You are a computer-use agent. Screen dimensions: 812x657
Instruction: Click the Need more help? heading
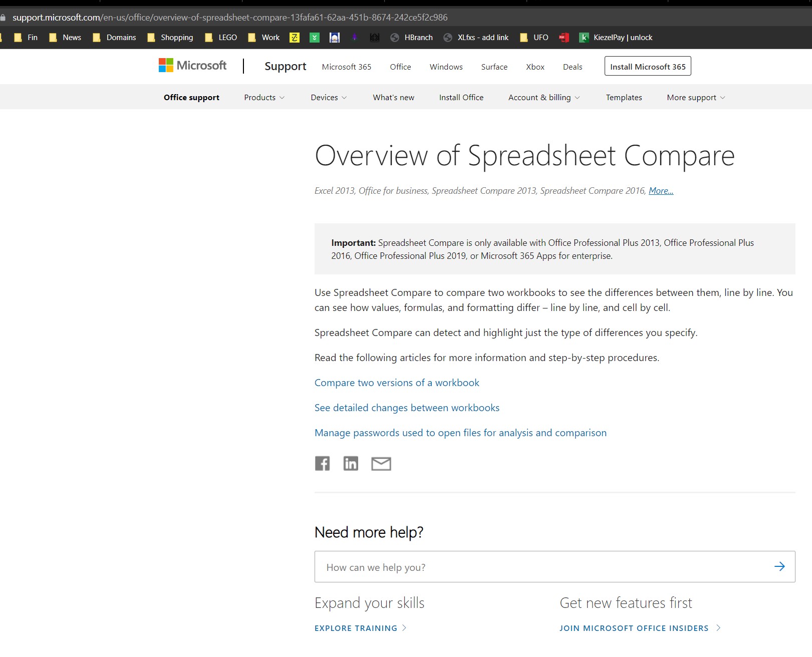[369, 532]
